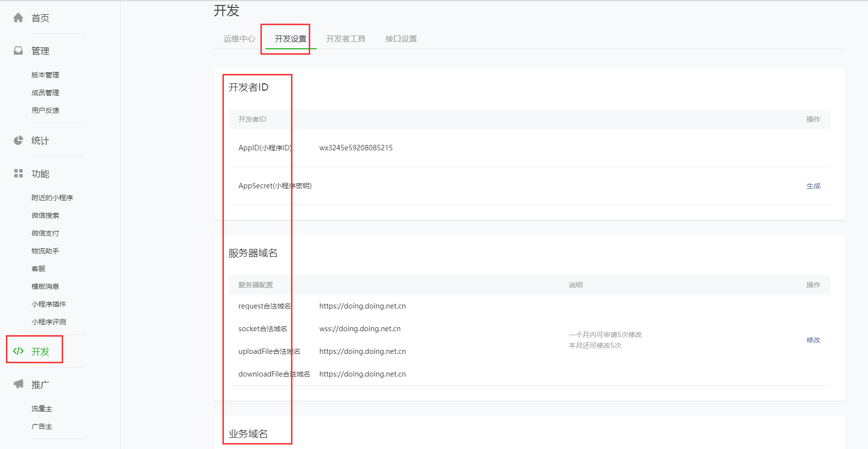Switch to the 运维中心 tab
Image resolution: width=868 pixels, height=449 pixels.
point(239,39)
